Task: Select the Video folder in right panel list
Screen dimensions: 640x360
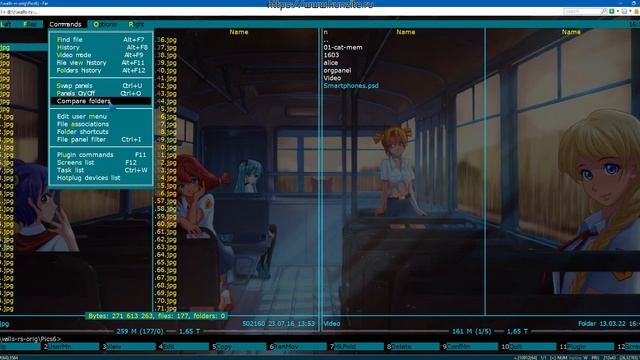Action: pos(332,78)
